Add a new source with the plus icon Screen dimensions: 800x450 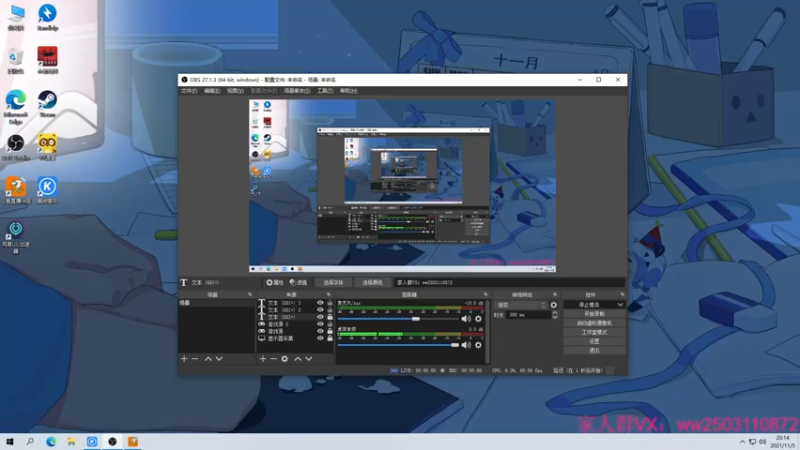(263, 359)
